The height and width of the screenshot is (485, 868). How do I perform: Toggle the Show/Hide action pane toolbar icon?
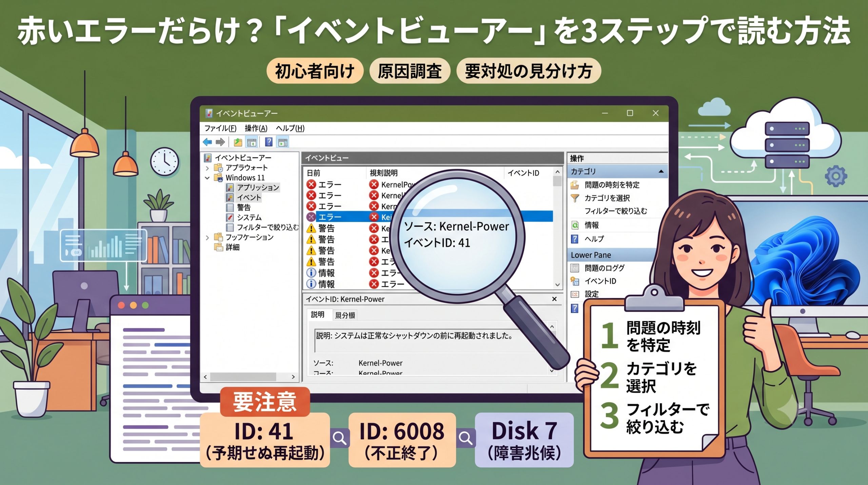283,142
